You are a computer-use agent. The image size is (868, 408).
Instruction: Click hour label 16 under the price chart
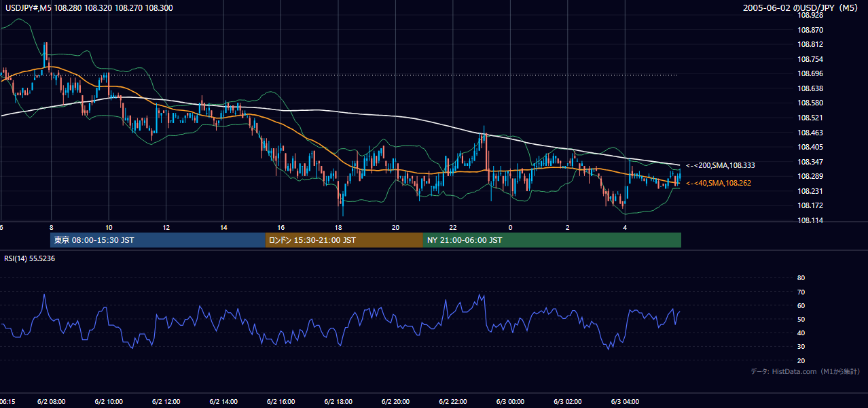(x=281, y=227)
